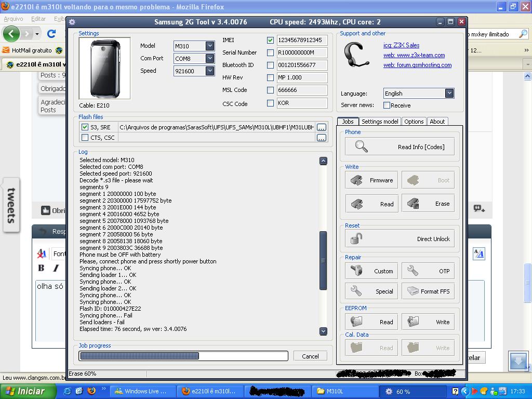Click the Firefox search magnifier icon
Viewport: 532px width, 399px height.
coord(523,34)
